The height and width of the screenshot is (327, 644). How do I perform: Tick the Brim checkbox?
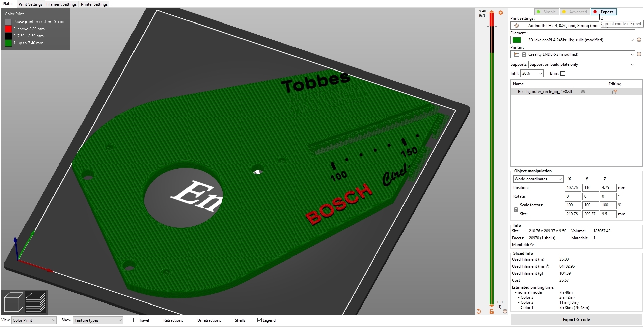pos(563,74)
